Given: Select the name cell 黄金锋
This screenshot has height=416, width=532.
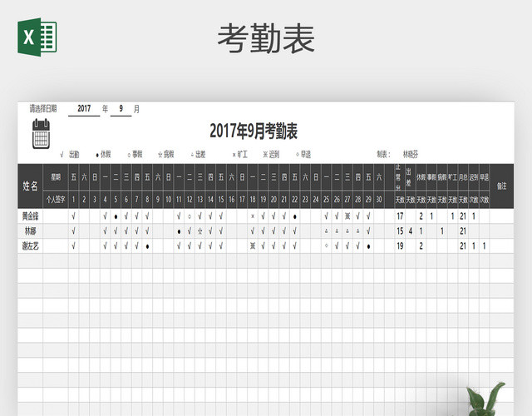Looking at the screenshot, I should (x=30, y=216).
